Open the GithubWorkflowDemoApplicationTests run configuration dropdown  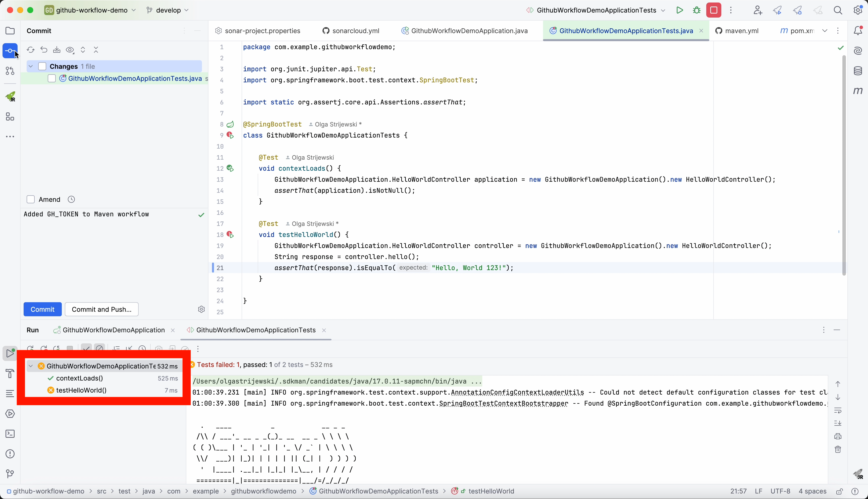pos(596,10)
